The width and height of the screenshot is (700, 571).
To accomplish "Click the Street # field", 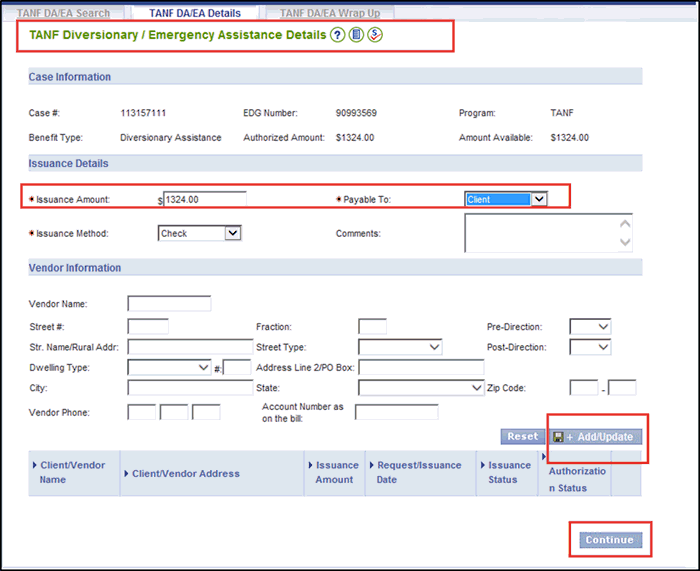I will (148, 326).
